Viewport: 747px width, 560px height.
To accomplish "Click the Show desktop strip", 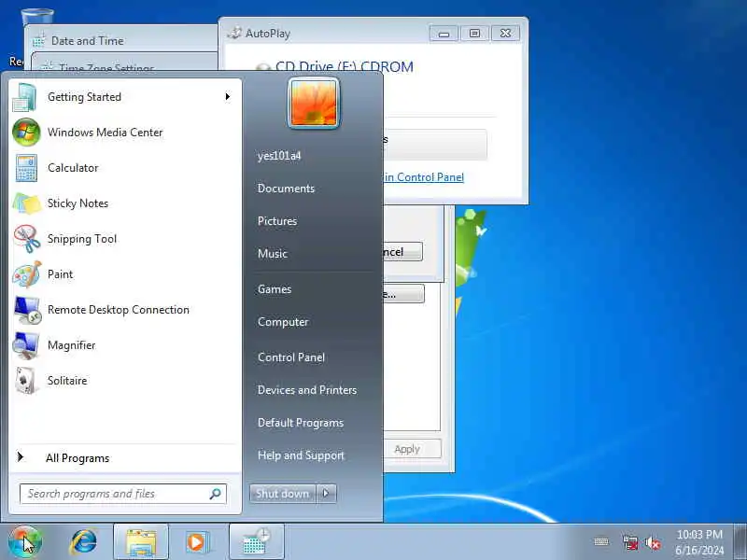I will point(740,542).
